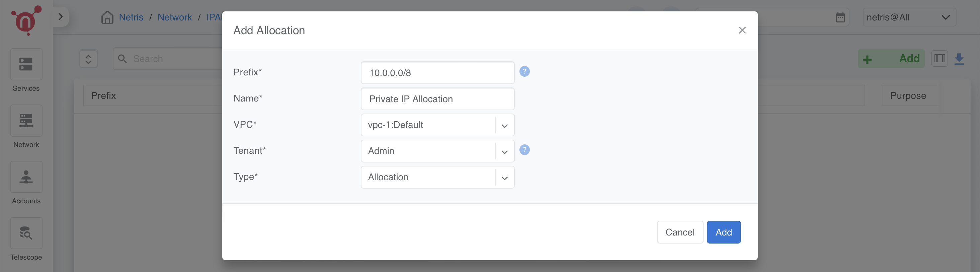This screenshot has width=980, height=272.
Task: Confirm with the Add button
Action: pos(724,232)
